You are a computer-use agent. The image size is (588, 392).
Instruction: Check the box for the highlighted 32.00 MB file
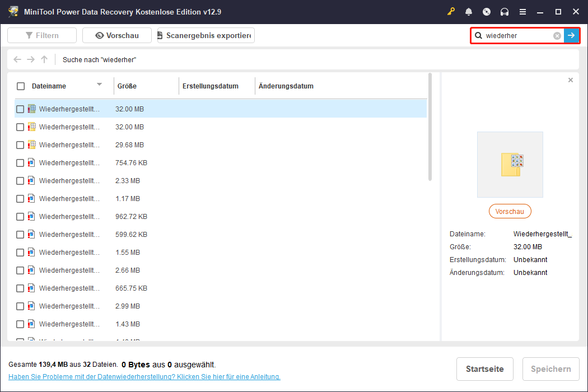pyautogui.click(x=20, y=109)
